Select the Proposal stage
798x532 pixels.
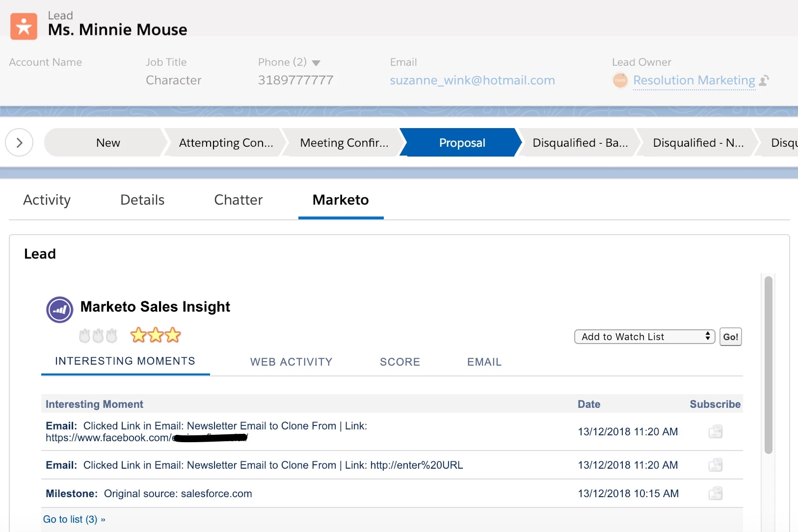[462, 143]
